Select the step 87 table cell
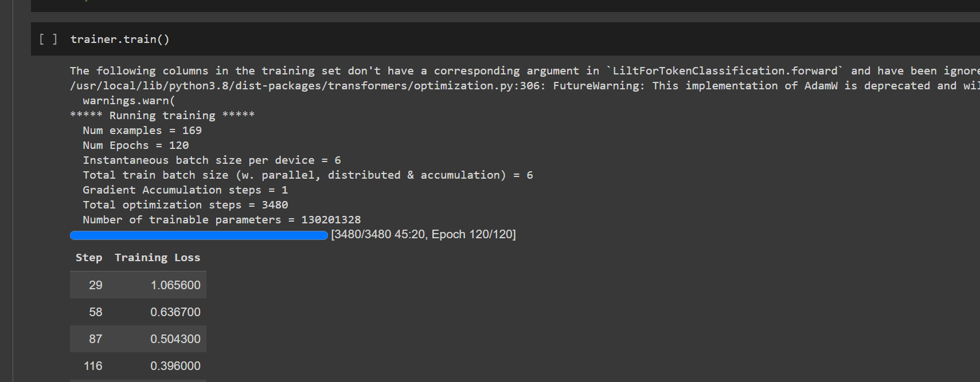980x382 pixels. pyautogui.click(x=95, y=339)
